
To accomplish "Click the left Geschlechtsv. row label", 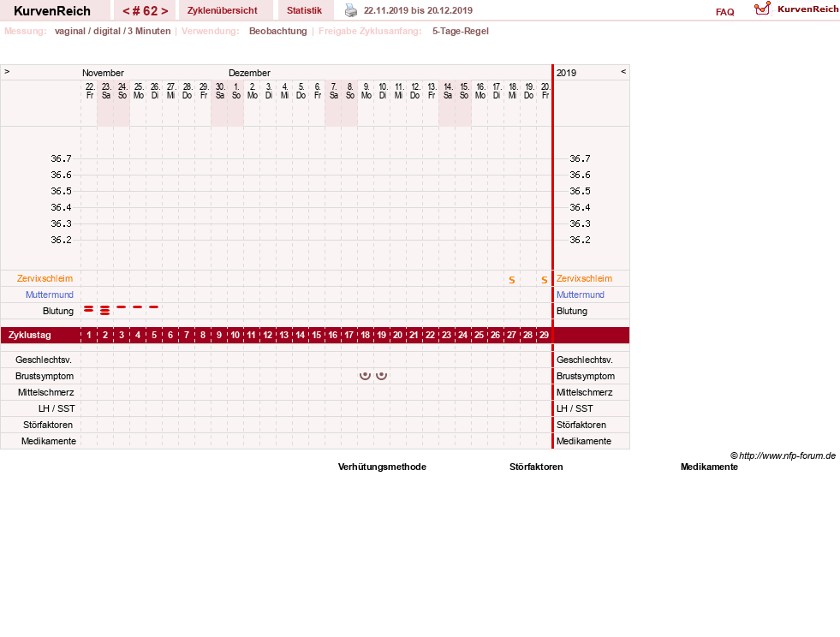I will 44,360.
